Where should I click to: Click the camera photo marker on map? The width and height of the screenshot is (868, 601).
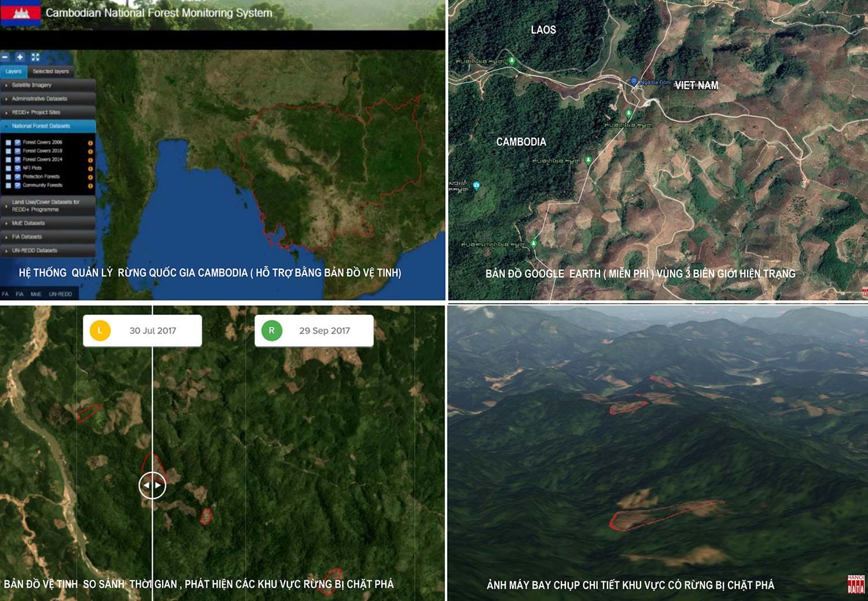tap(476, 186)
